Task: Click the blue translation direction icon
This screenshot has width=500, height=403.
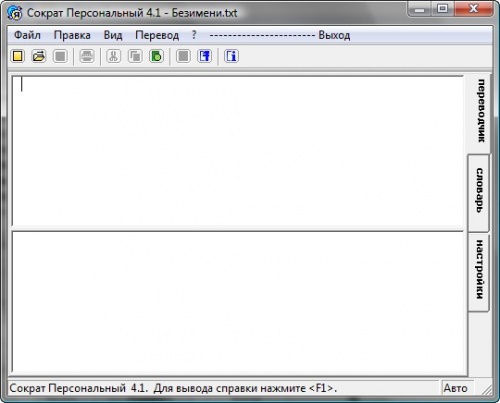Action: tap(205, 56)
